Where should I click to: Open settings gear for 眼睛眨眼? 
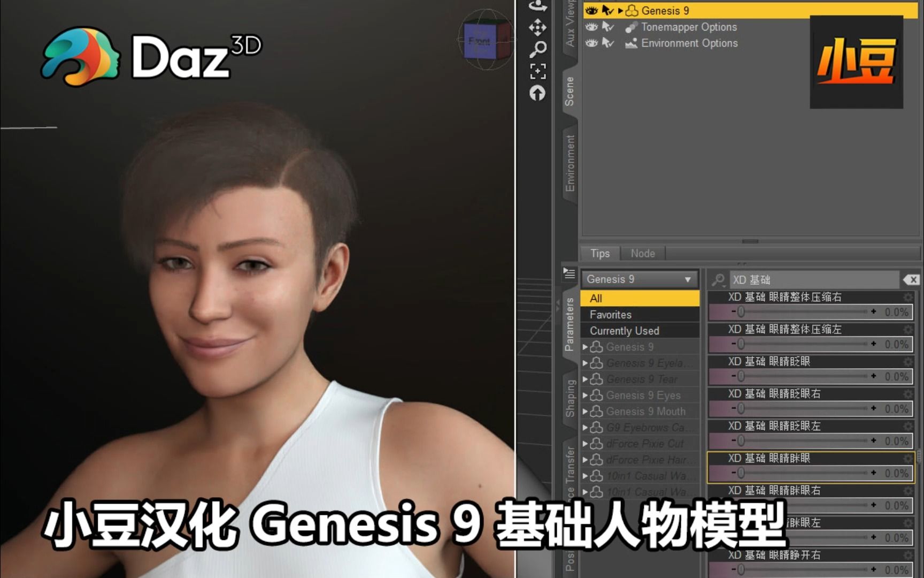tap(907, 361)
